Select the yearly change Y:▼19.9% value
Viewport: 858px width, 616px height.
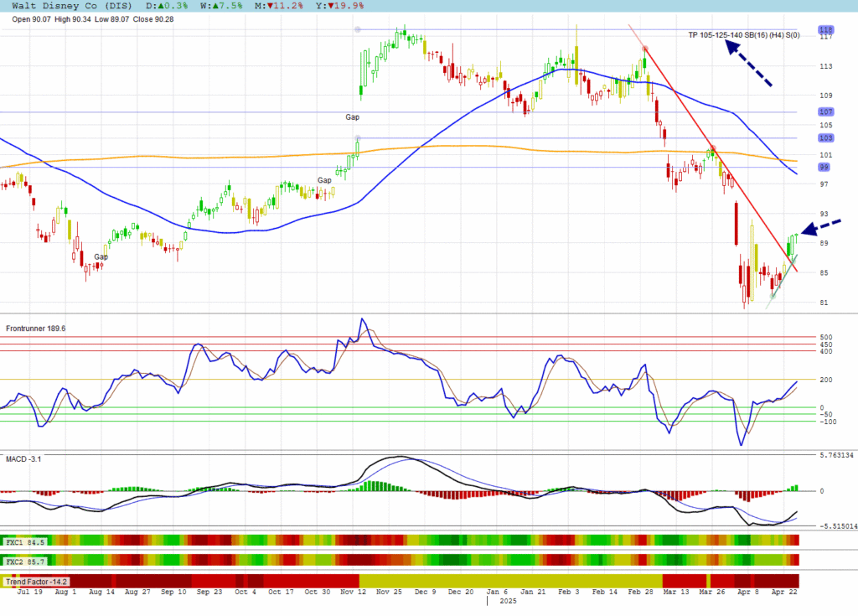pos(339,6)
